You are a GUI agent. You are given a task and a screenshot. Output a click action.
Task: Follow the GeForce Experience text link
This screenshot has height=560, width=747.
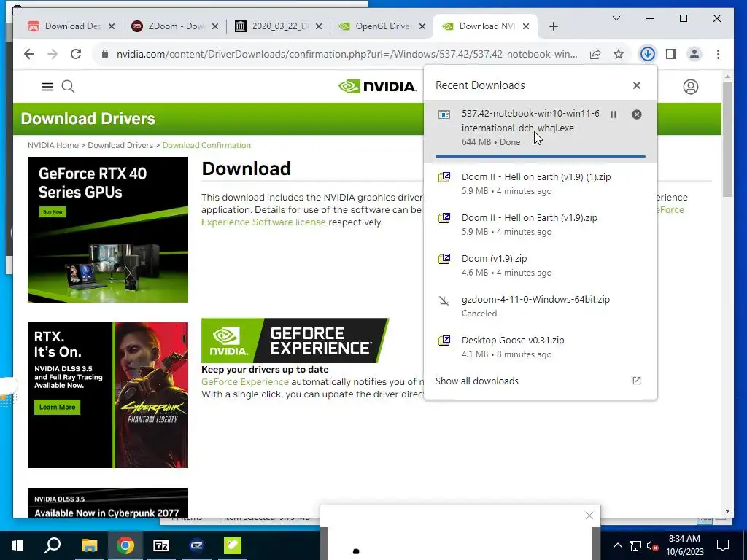(x=245, y=382)
